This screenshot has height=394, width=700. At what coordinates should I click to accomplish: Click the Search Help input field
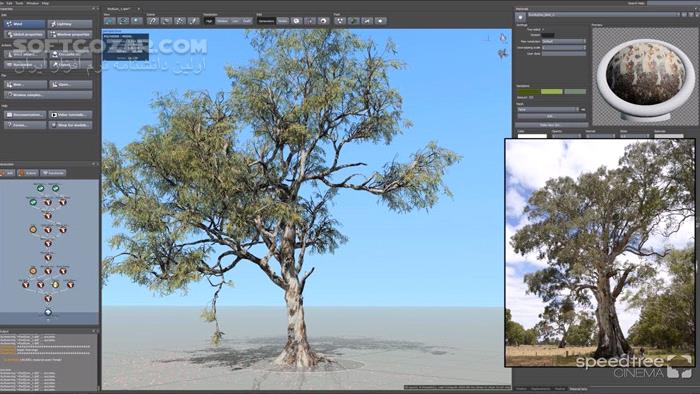pyautogui.click(x=672, y=3)
